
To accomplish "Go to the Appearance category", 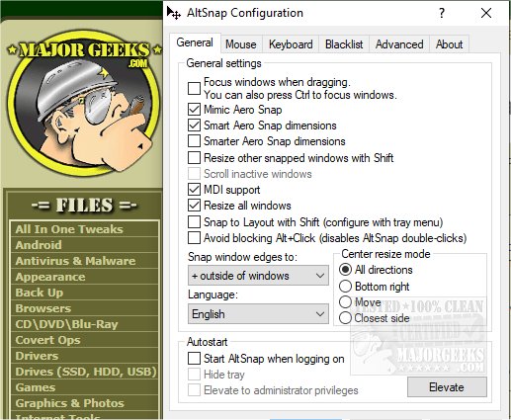I will pos(50,277).
